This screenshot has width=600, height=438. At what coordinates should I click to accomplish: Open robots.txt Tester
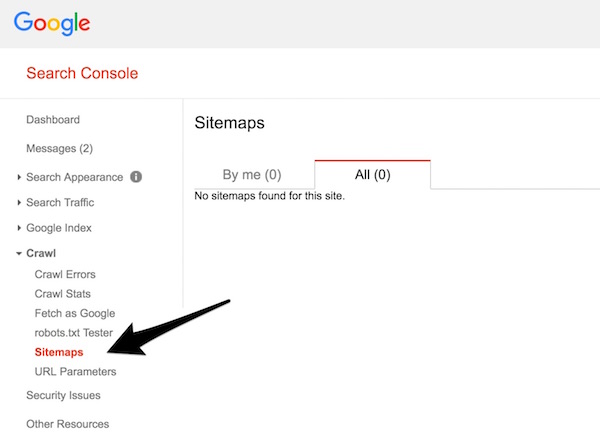point(74,333)
